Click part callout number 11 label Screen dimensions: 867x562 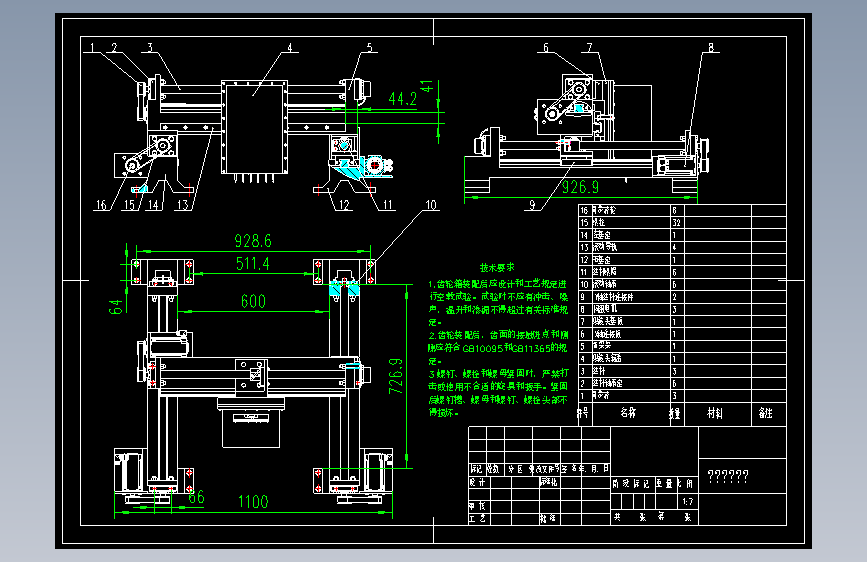point(388,205)
